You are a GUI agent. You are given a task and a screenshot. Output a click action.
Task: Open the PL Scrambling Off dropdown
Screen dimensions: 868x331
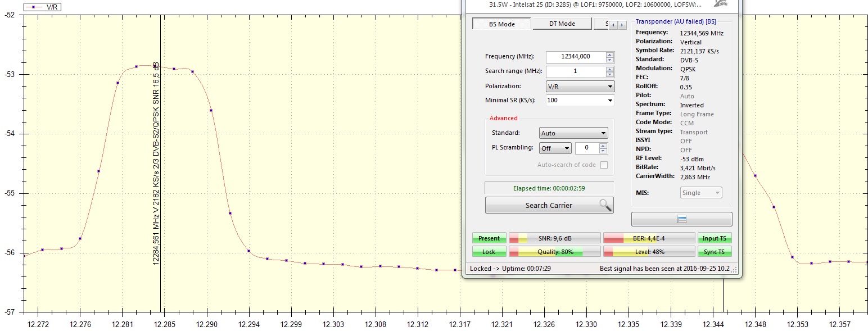pos(555,148)
